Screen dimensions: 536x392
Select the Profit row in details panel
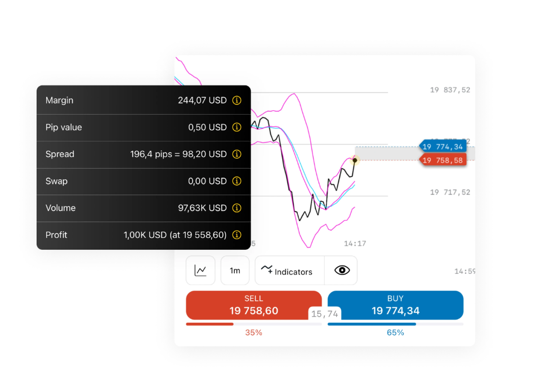tap(144, 235)
